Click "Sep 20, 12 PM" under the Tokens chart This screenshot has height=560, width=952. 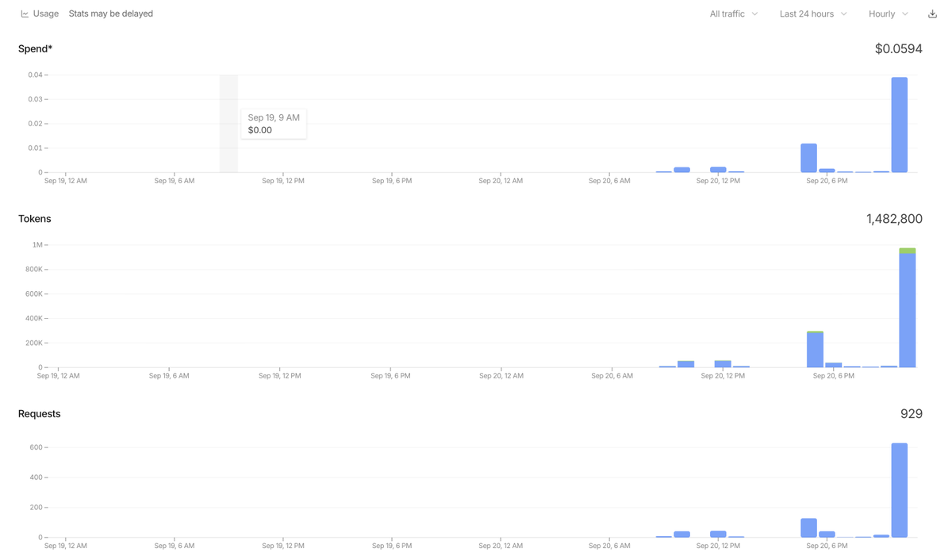point(723,376)
